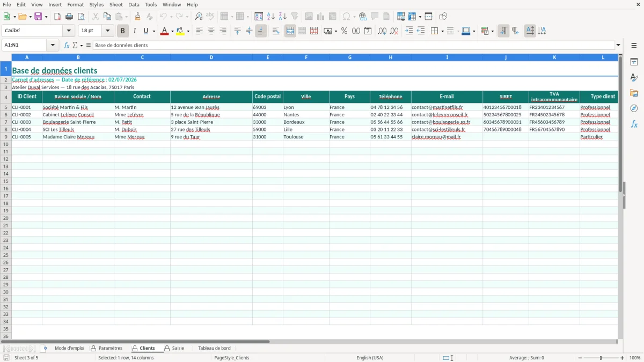Export directly as PDF
The height and width of the screenshot is (362, 644).
[57, 17]
